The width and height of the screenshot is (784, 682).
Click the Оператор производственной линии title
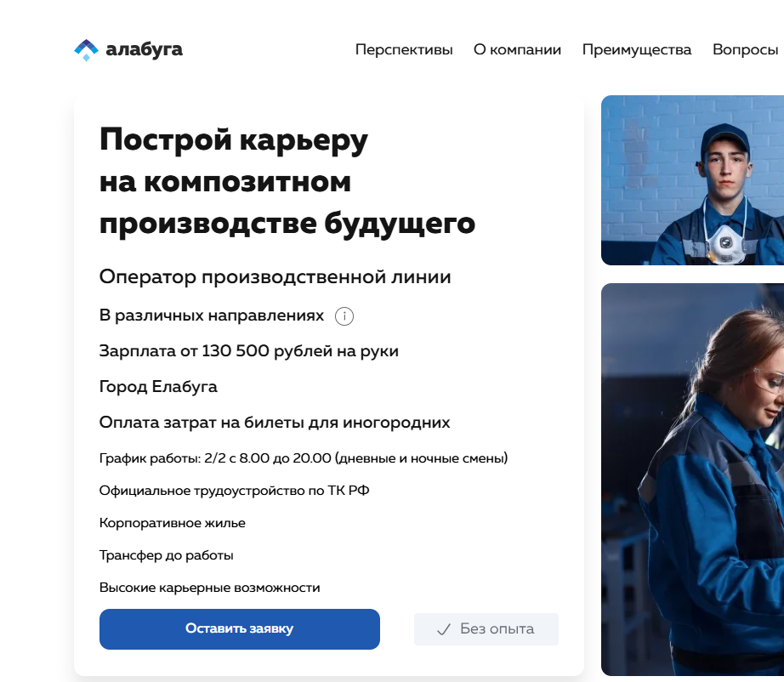275,276
